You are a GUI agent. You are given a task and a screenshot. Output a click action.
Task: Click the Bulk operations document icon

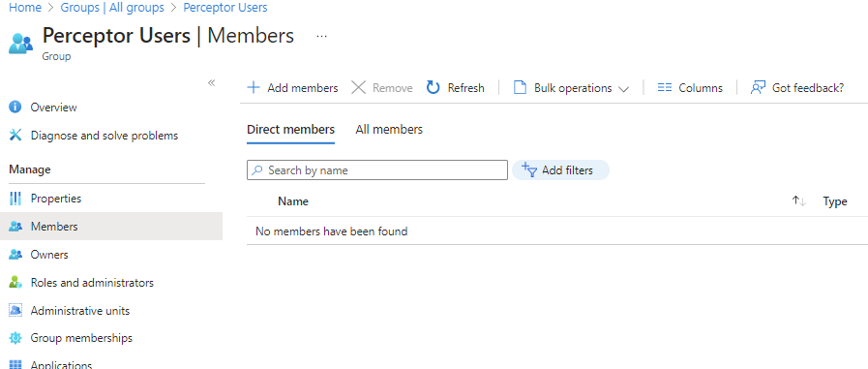tap(520, 87)
